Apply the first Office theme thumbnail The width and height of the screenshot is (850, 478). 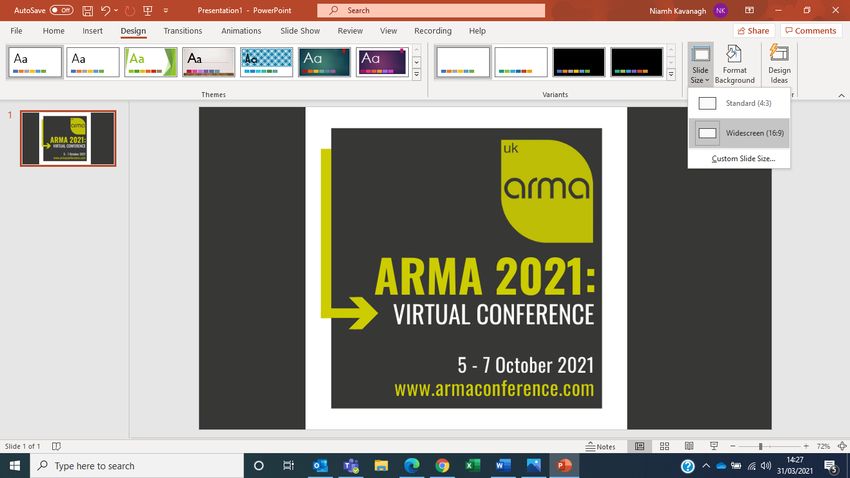(x=35, y=62)
